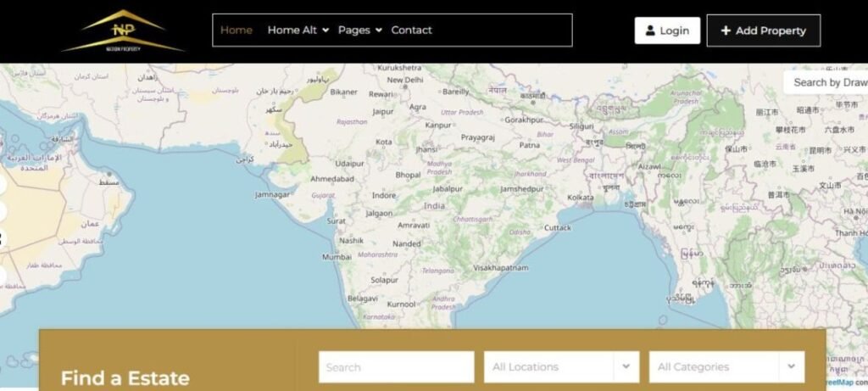Click the plus icon beside Add Property
The image size is (868, 391).
[726, 31]
